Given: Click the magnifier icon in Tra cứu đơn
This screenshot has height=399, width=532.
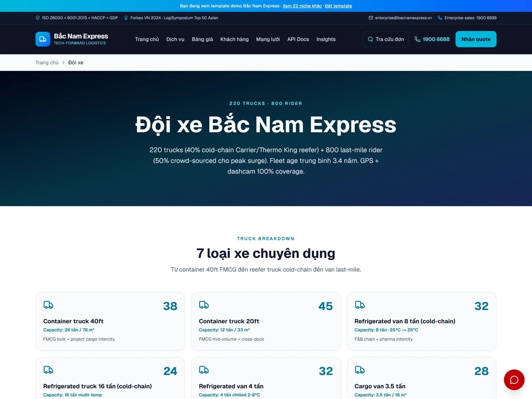Looking at the screenshot, I should pos(370,39).
